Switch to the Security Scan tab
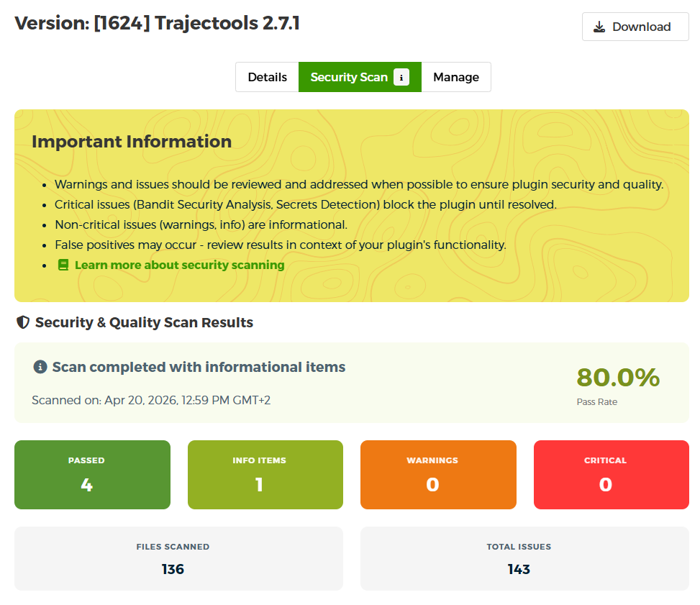Screen dimensions: 700x605 pos(349,77)
